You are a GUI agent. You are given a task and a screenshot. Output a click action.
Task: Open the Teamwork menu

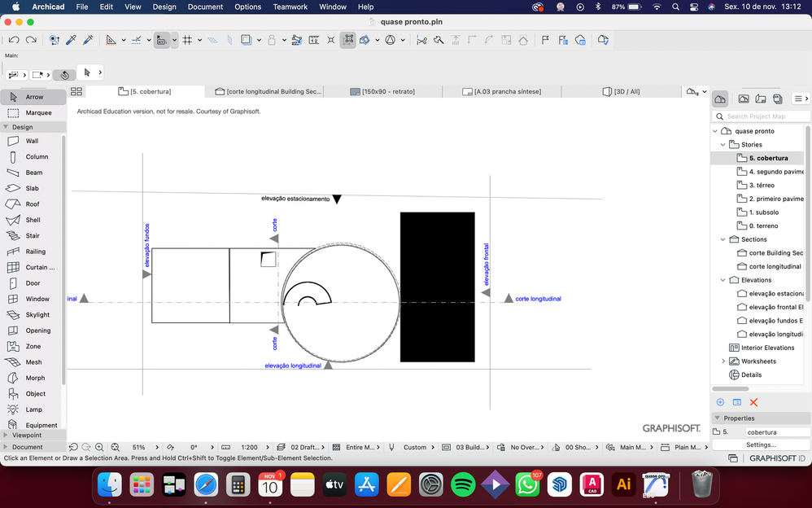pos(290,7)
